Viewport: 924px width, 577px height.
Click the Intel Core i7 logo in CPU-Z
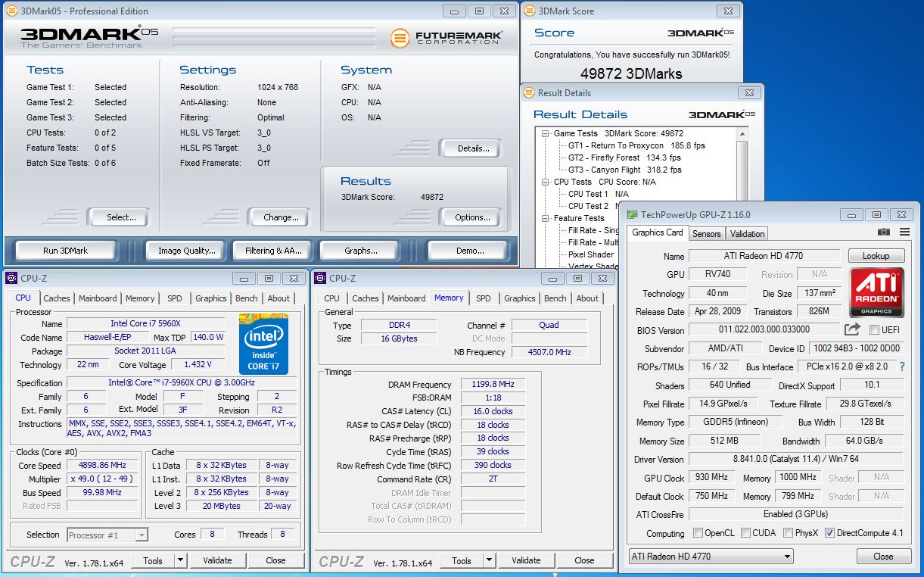click(x=264, y=344)
